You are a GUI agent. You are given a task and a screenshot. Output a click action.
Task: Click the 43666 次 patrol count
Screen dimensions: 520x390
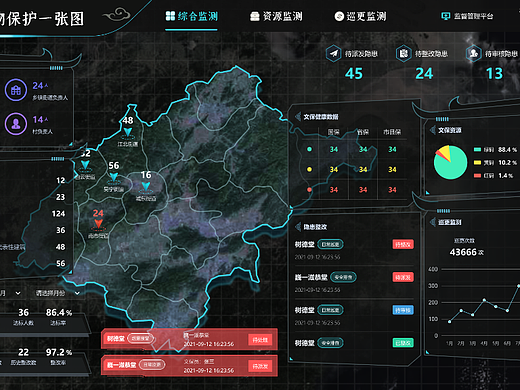466,252
